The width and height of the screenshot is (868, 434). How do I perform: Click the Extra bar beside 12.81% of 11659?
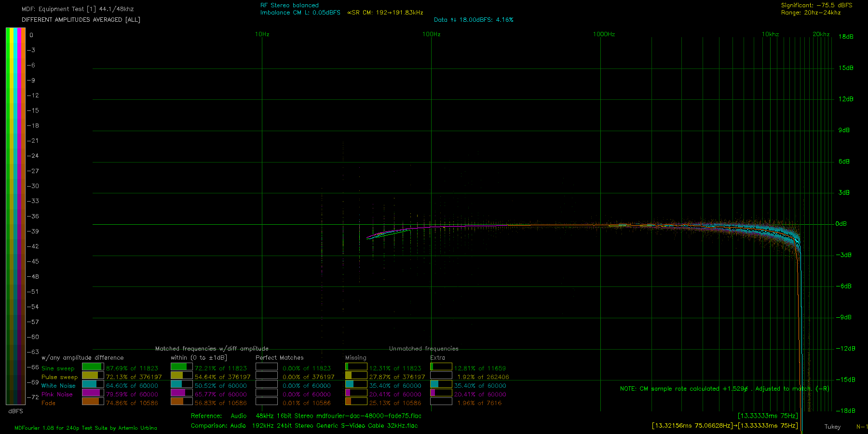pos(441,367)
